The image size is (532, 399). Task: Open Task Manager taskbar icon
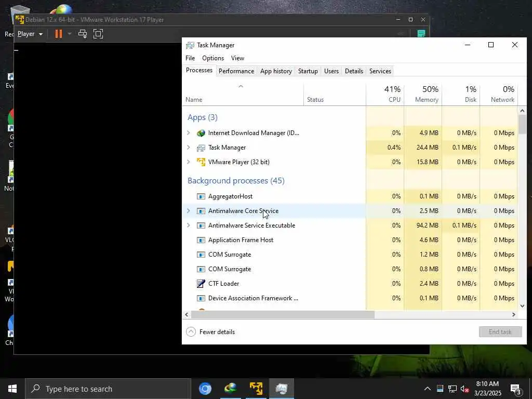pyautogui.click(x=281, y=389)
